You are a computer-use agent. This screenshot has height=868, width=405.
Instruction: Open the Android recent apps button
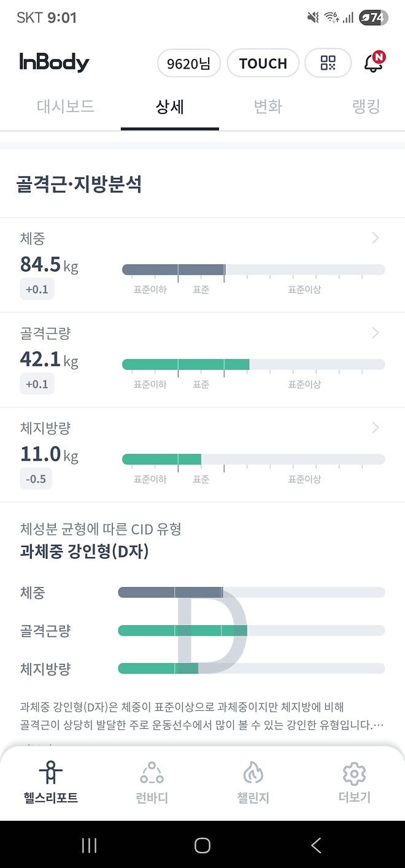88,845
